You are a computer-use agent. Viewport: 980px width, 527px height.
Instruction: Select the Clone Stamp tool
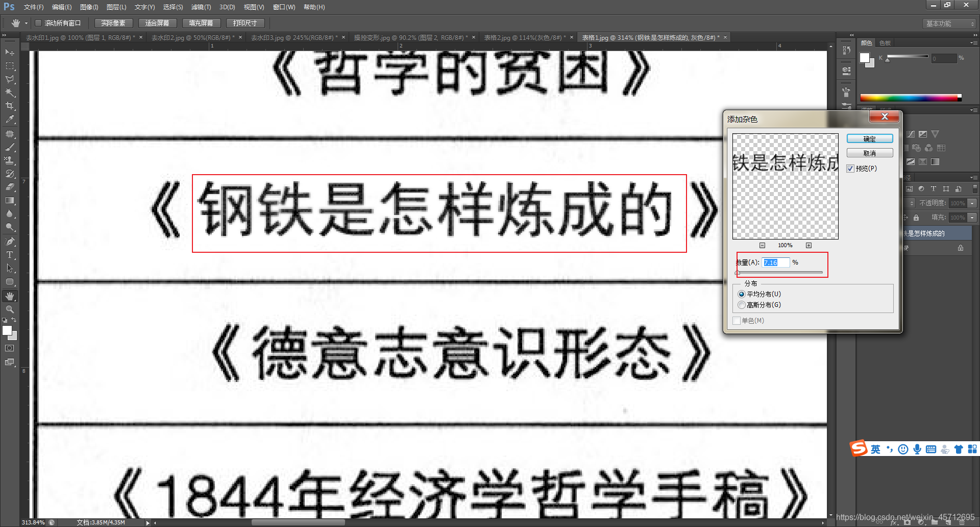[9, 160]
